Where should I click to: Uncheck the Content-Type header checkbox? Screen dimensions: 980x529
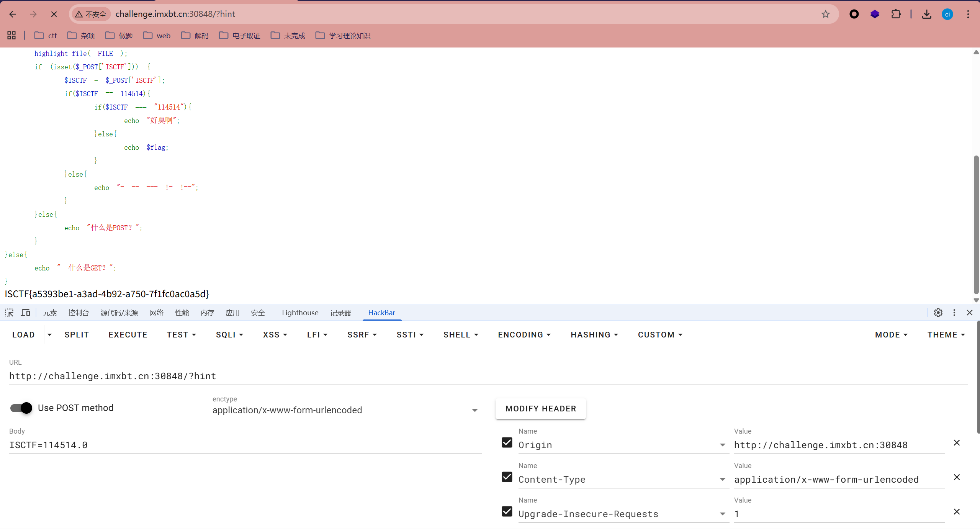pos(507,477)
